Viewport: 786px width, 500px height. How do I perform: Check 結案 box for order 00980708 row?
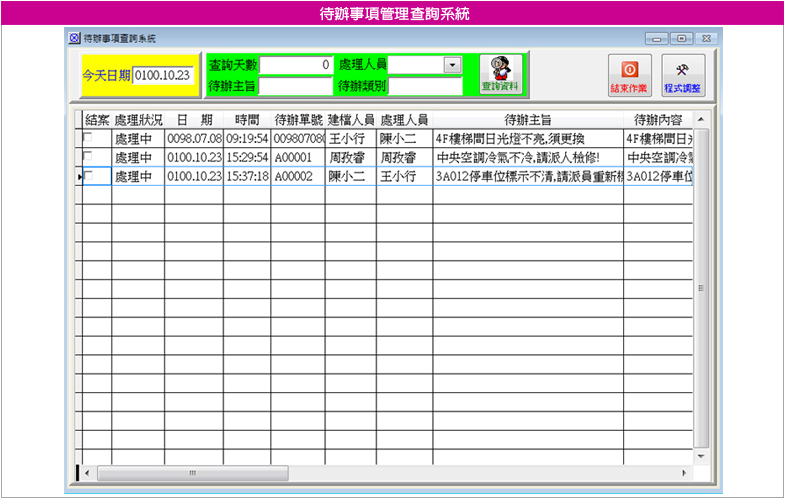(x=88, y=138)
